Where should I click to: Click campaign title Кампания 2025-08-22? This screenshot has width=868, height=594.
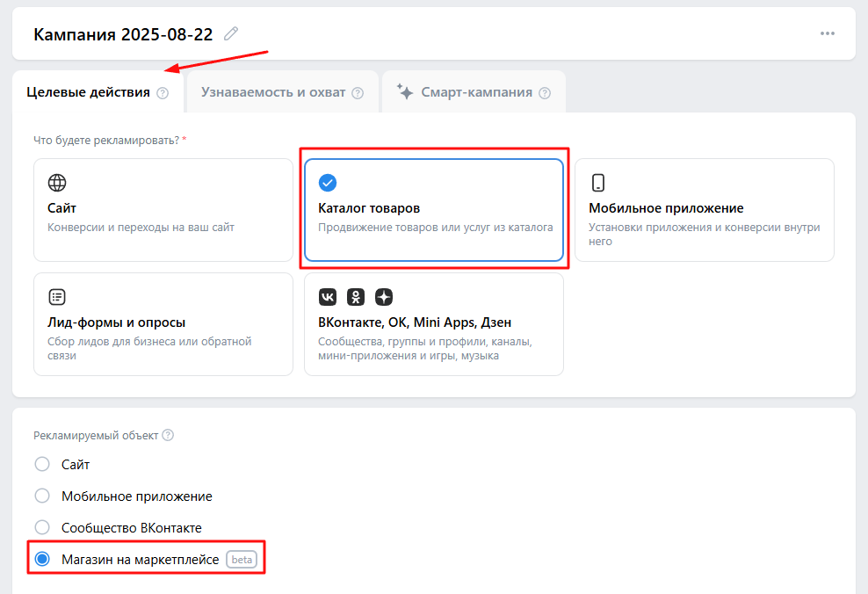[x=123, y=34]
